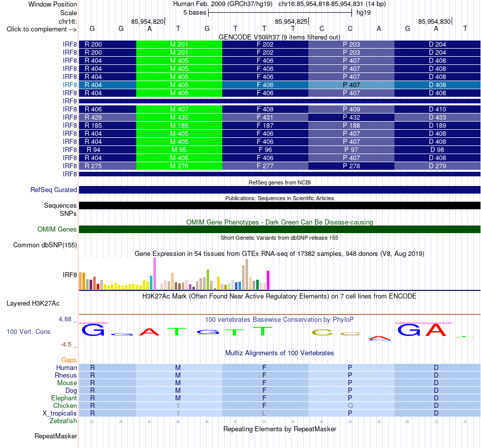Viewport: 481px width, 448px height.
Task: Select the Common dbSNP(155) track label
Action: pos(45,245)
